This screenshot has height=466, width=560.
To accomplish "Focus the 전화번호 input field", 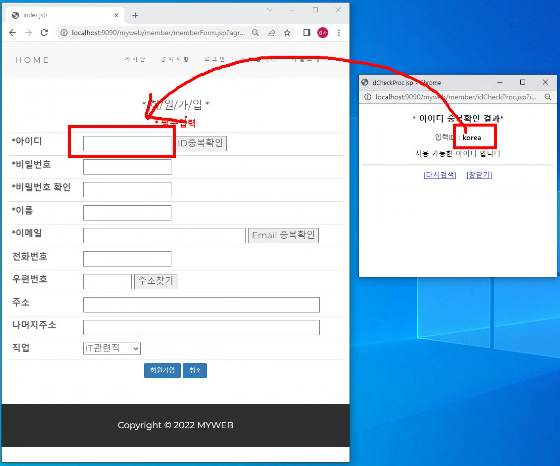I will tap(127, 259).
